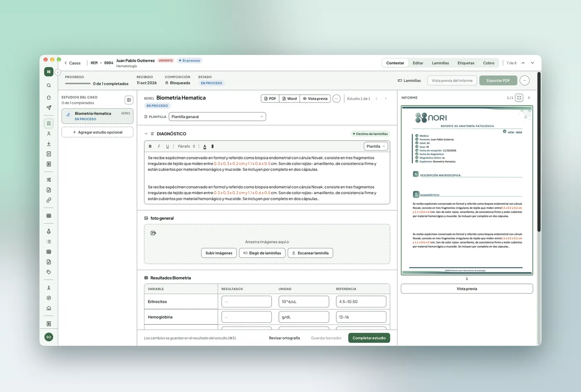Viewport: 581px width, 392px height.
Task: Click the Hemoglobina unit field g/dL
Action: coord(304,317)
